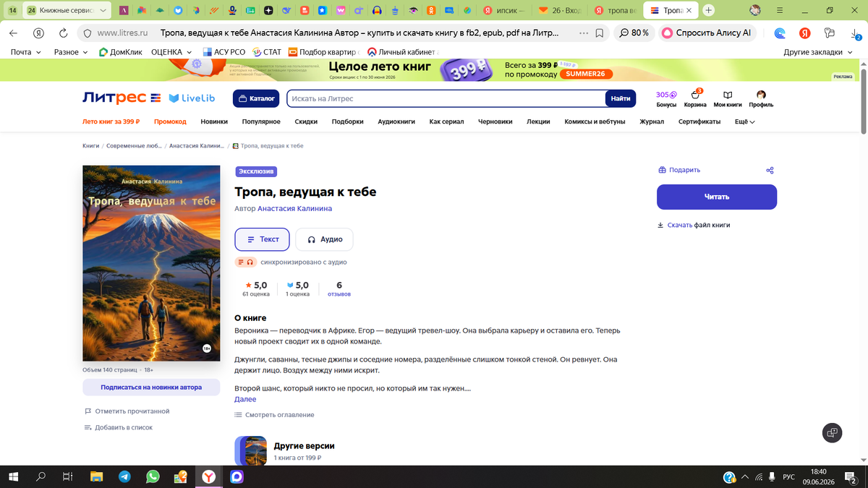Open Мои книги library icon
The image size is (868, 488).
point(728,98)
